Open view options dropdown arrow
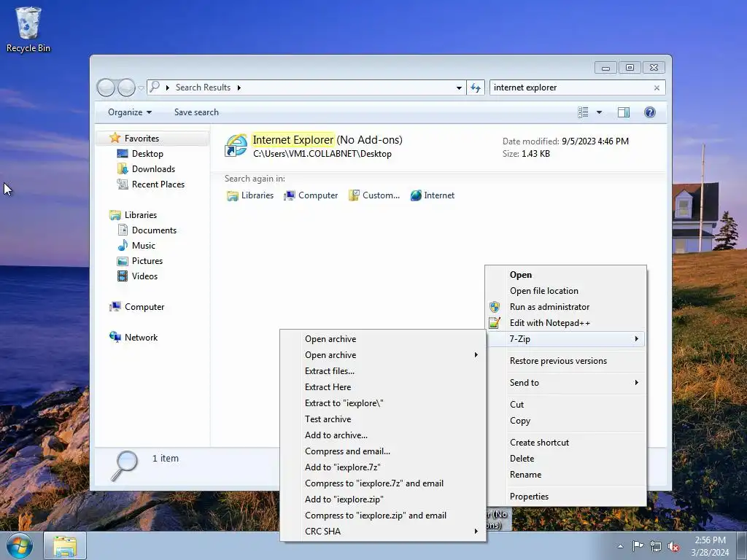This screenshot has height=560, width=747. (x=599, y=112)
